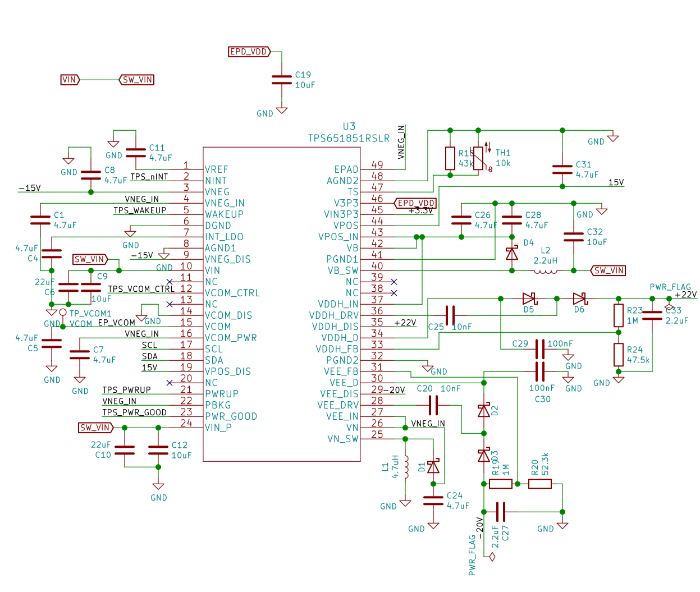Pick the C10 22uF capacitor symbol
Image resolution: width=700 pixels, height=592 pixels.
pos(125,450)
